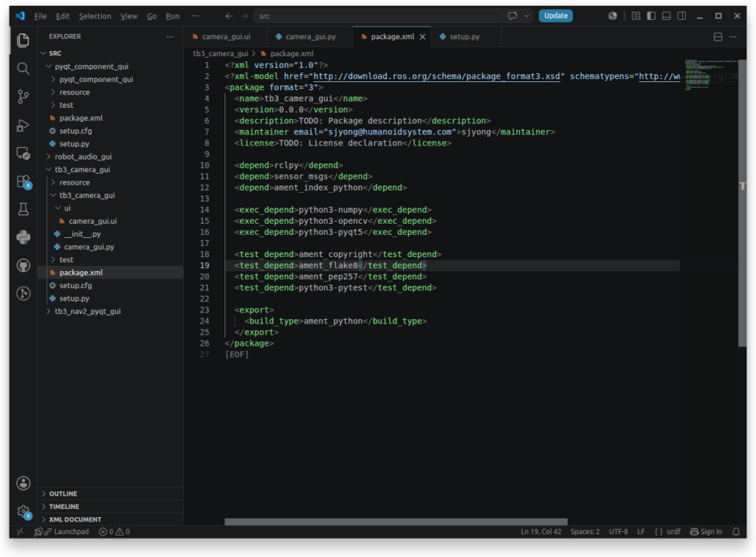Image resolution: width=756 pixels, height=557 pixels.
Task: Click Ln 19, Col 42 indicator
Action: 541,531
